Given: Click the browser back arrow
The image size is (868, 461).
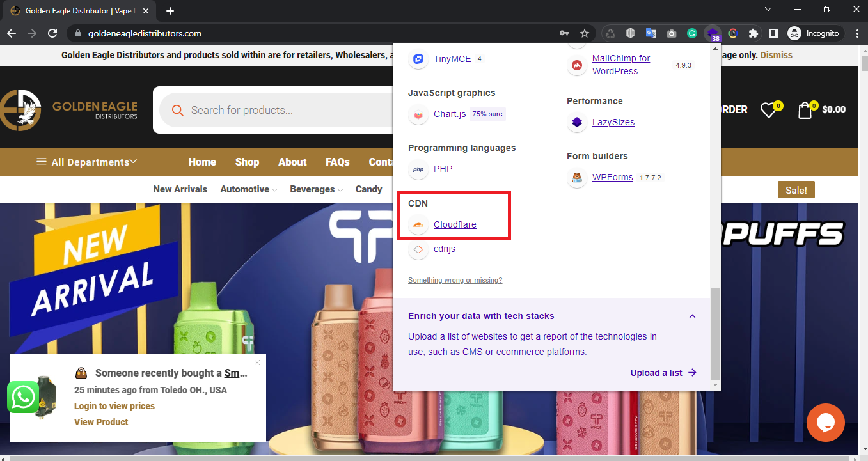Looking at the screenshot, I should pyautogui.click(x=12, y=33).
